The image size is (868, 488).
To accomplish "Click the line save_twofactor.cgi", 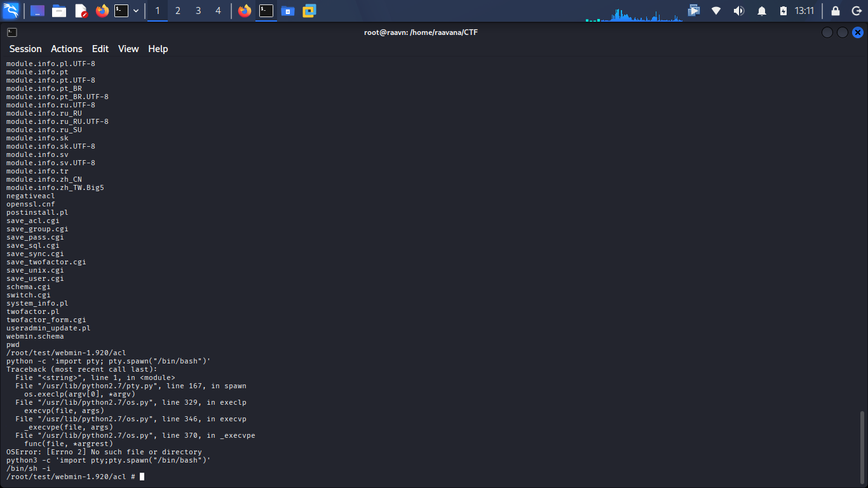I will point(46,262).
